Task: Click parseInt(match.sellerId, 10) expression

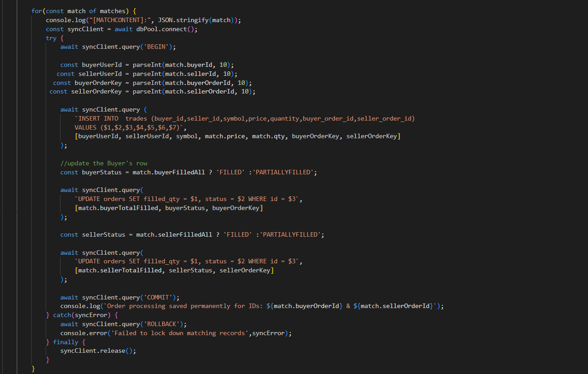Action: coord(183,74)
